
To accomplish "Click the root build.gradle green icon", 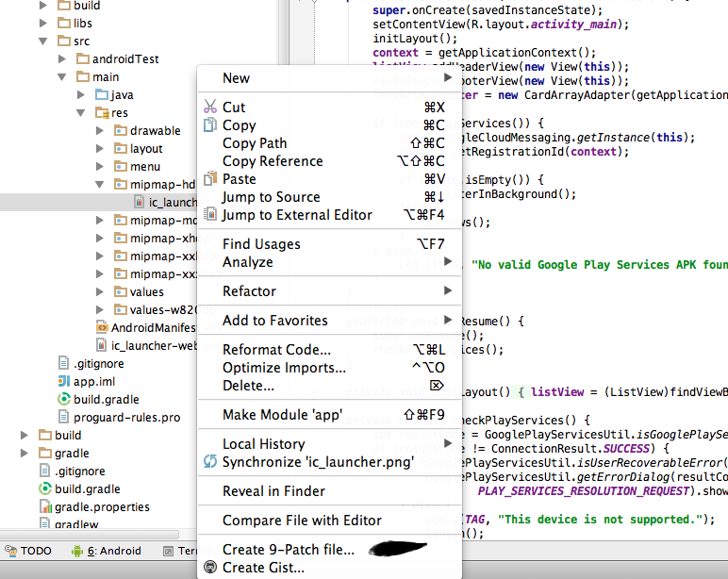I will click(x=45, y=488).
